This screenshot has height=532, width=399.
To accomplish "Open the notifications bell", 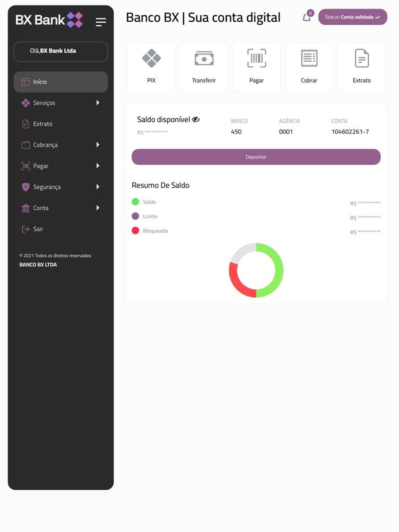I will point(306,18).
